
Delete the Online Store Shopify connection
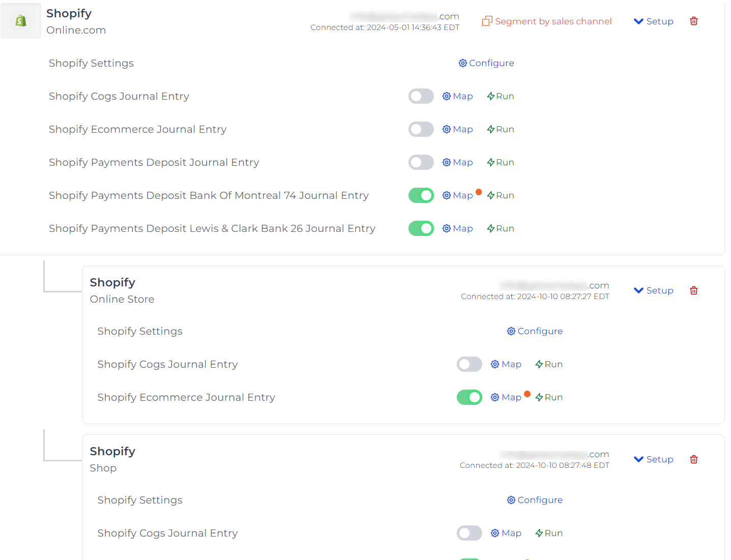click(694, 290)
